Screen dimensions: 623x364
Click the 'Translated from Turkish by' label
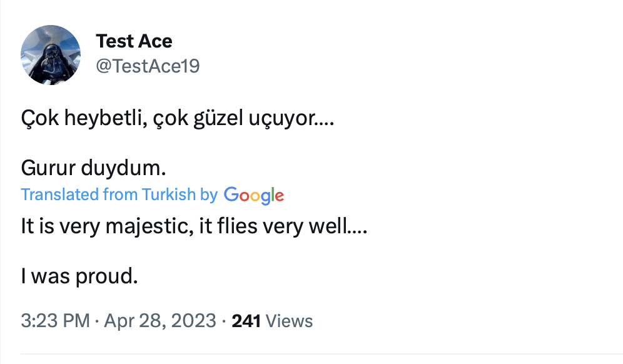119,195
